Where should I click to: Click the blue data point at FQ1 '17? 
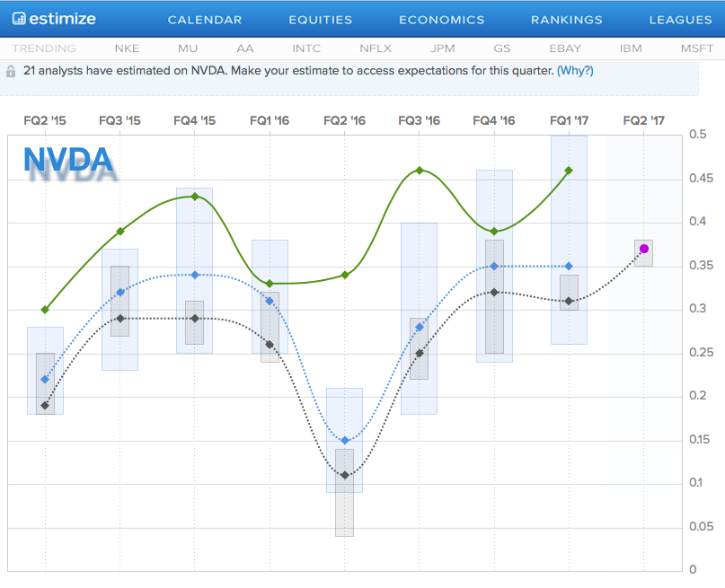[x=570, y=266]
